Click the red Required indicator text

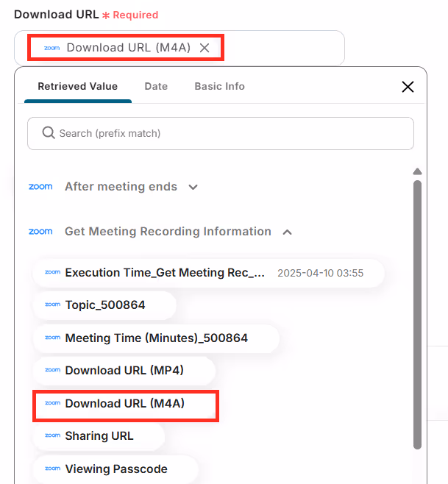point(135,15)
